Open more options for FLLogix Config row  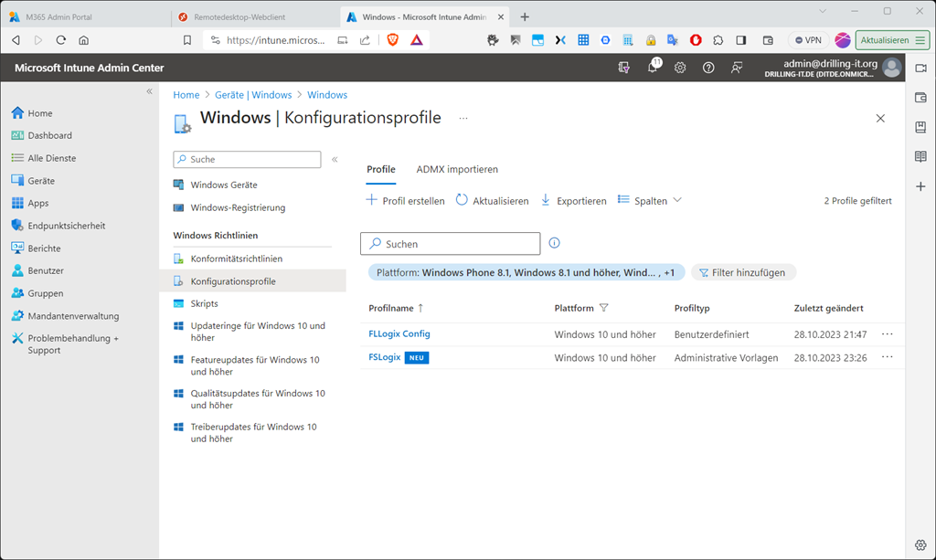point(887,334)
